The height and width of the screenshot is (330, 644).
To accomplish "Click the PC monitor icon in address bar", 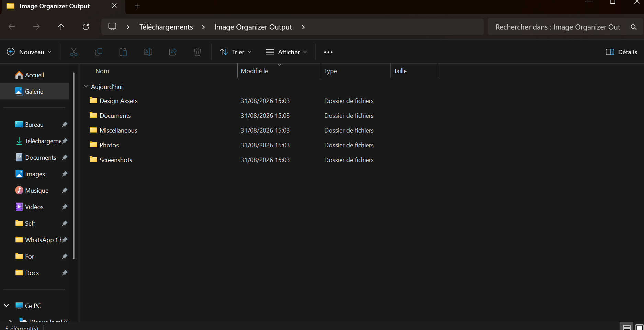I will 112,27.
